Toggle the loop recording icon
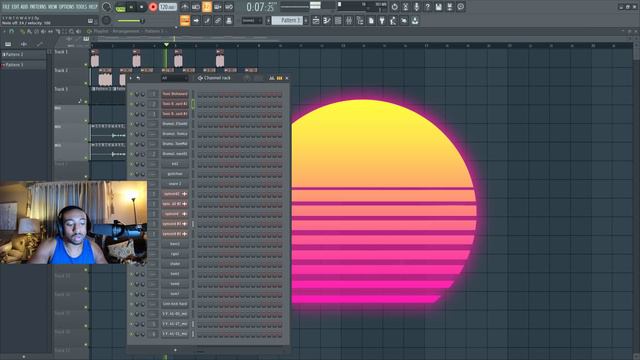640x360 pixels. (229, 7)
